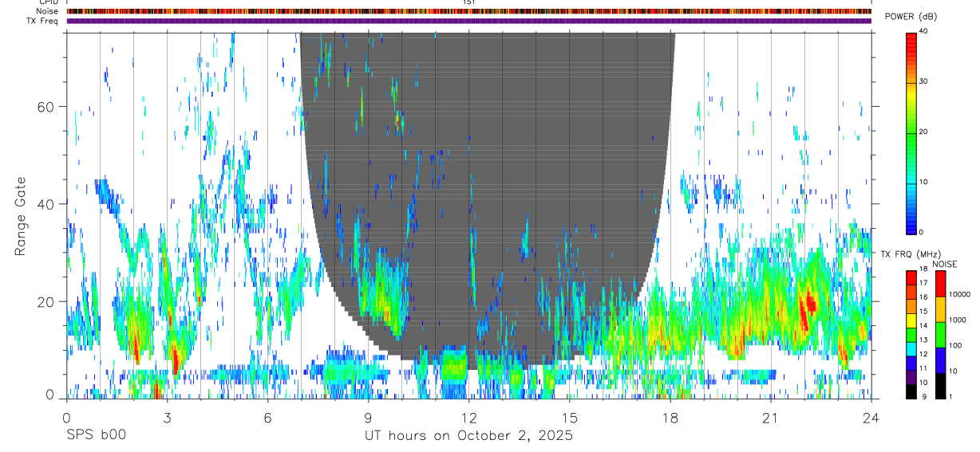Viewport: 980px width, 452px height.
Task: Click the NOISE legend title
Action: [945, 264]
